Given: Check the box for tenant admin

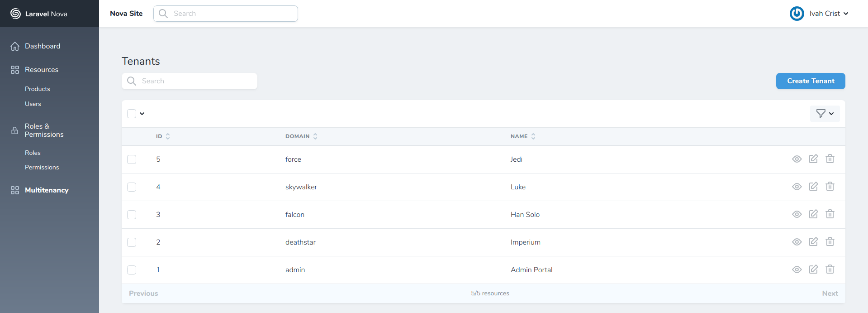Looking at the screenshot, I should (132, 270).
